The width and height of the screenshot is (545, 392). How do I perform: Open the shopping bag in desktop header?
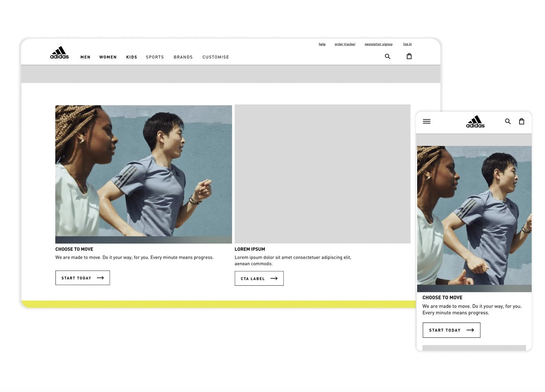pyautogui.click(x=409, y=56)
